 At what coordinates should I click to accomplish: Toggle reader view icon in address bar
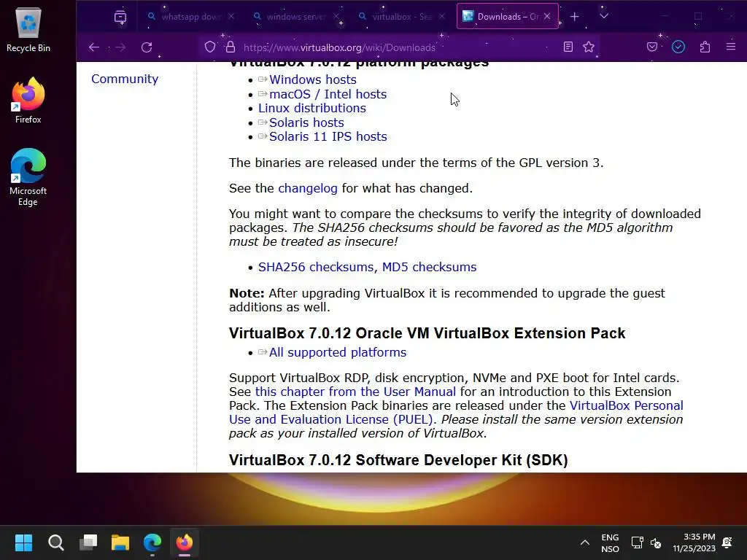click(x=568, y=47)
